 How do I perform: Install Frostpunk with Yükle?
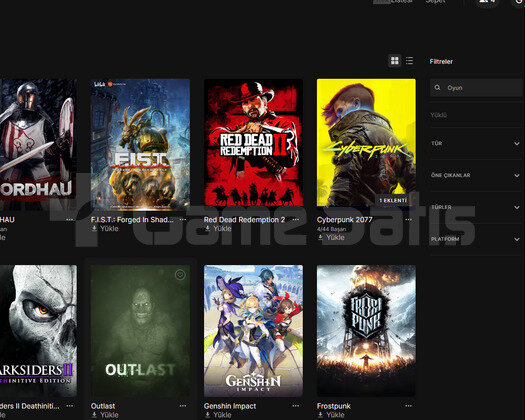pyautogui.click(x=331, y=415)
